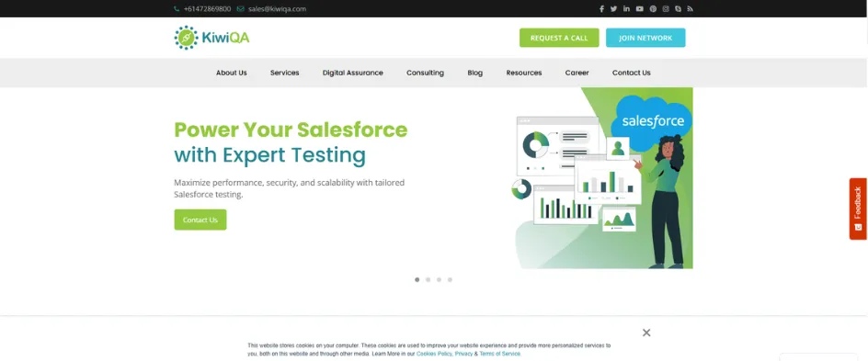Call the phone number +61472869800
Screen dimensions: 868x361
(x=207, y=9)
